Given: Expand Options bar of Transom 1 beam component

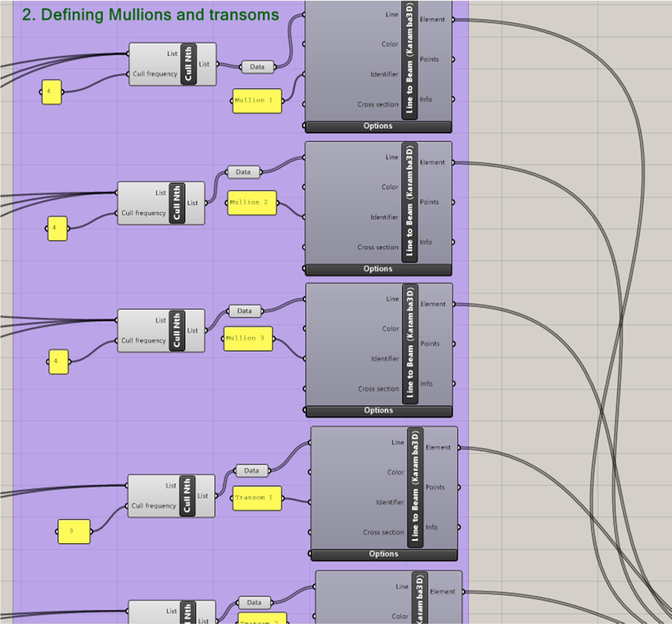Looking at the screenshot, I should [x=383, y=554].
